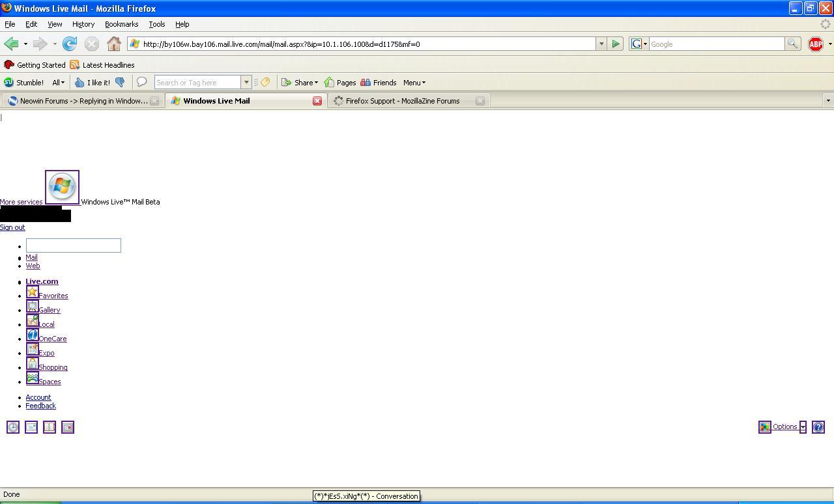Screen dimensions: 834x504
Task: Open the StumbleUpon Share dropdown
Action: click(x=300, y=83)
